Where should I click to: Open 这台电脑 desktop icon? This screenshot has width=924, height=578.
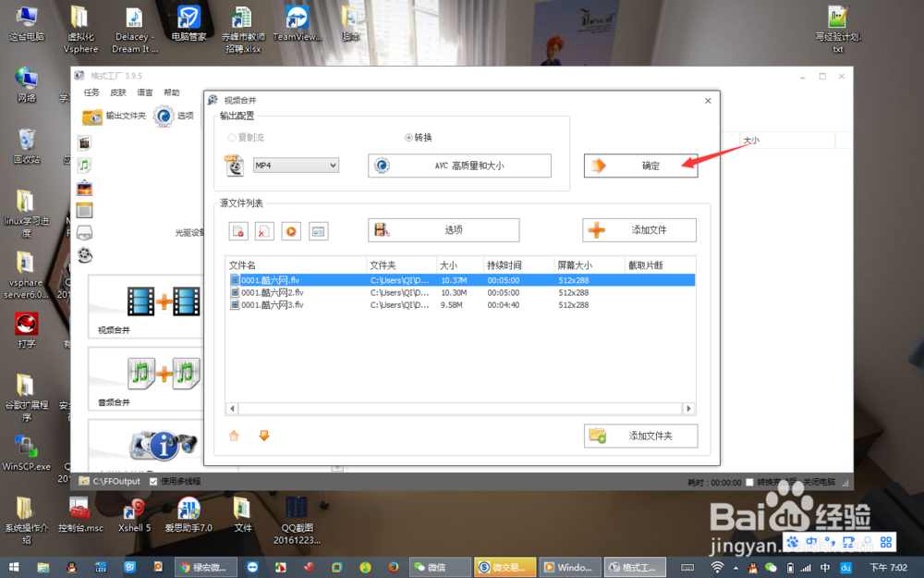click(x=26, y=24)
